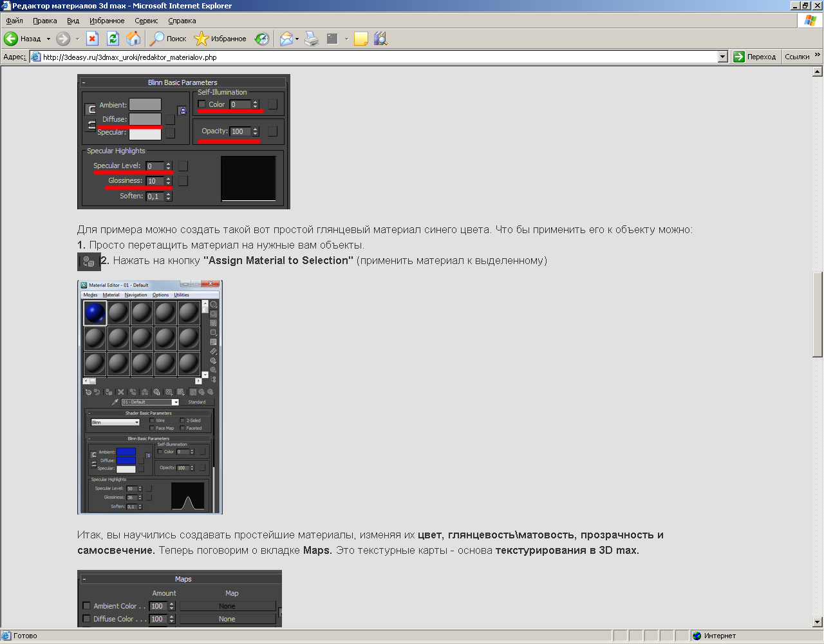Screen dimensions: 824x644
Task: Click the Back navigation arrow icon
Action: tap(11, 39)
